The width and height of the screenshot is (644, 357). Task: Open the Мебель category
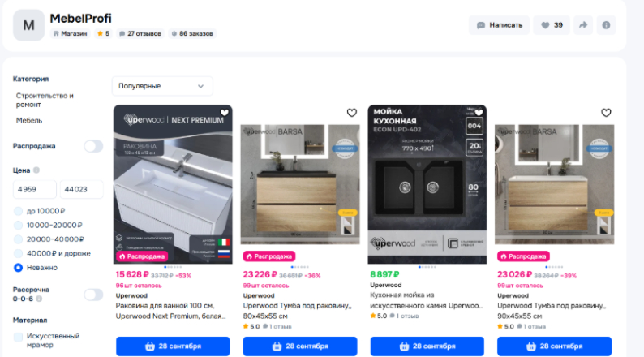point(29,120)
